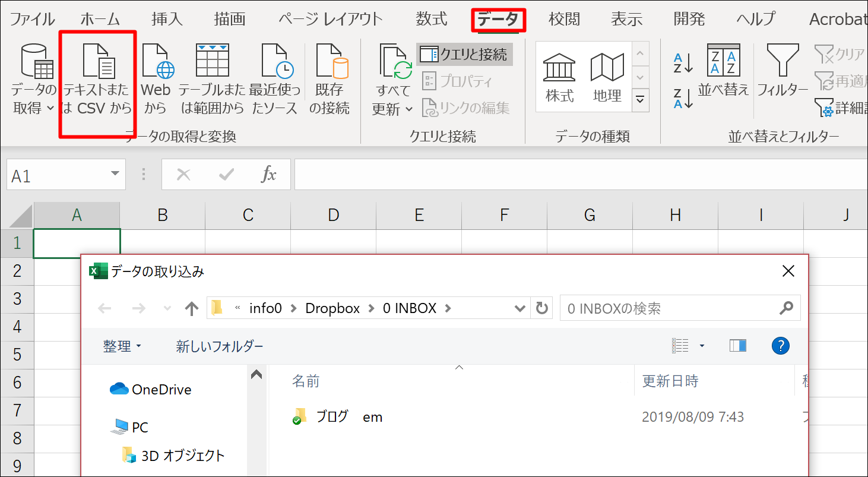
Task: Open Existing Connections (既存の接続)
Action: pos(330,78)
